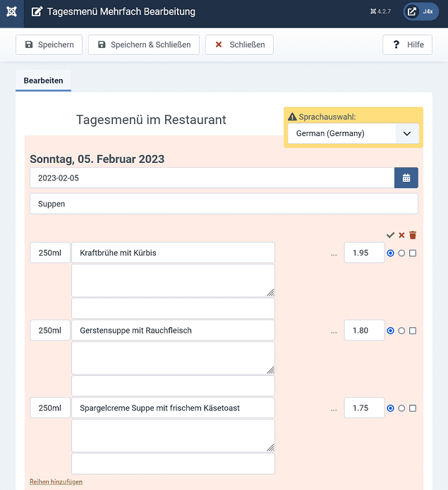
Task: Click the Hilfe question mark button
Action: click(407, 44)
